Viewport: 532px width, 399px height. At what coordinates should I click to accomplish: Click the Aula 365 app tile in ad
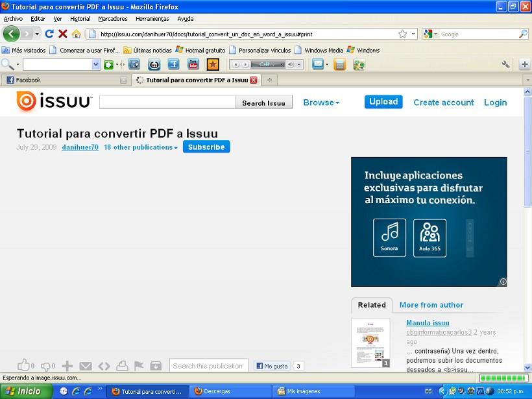429,238
